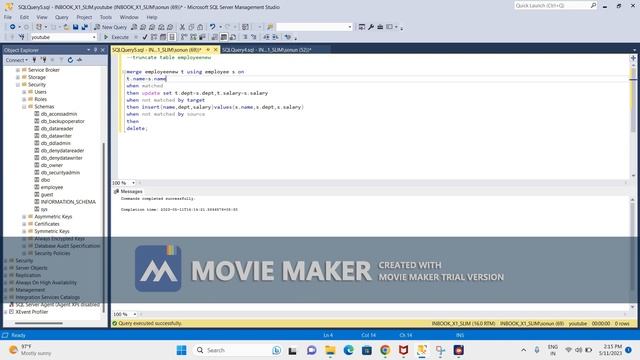Screen dimensions: 640x360
Task: Open the Tools menu
Action: point(106,17)
